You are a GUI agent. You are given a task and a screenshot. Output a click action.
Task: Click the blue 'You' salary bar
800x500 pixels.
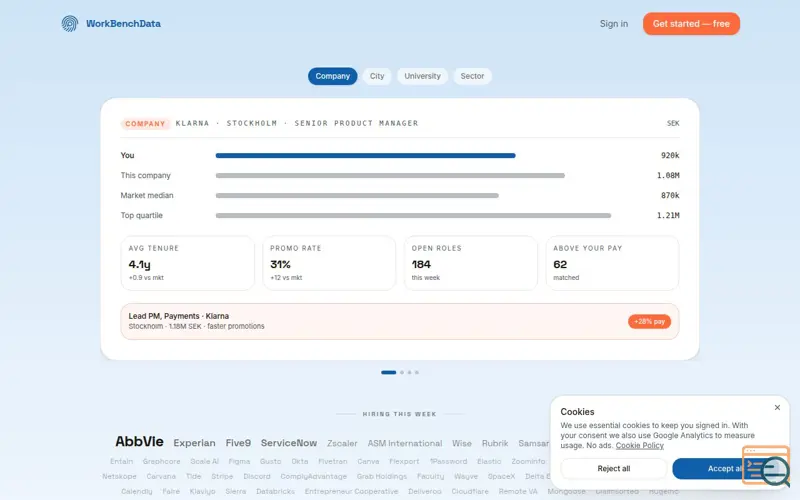pyautogui.click(x=365, y=155)
